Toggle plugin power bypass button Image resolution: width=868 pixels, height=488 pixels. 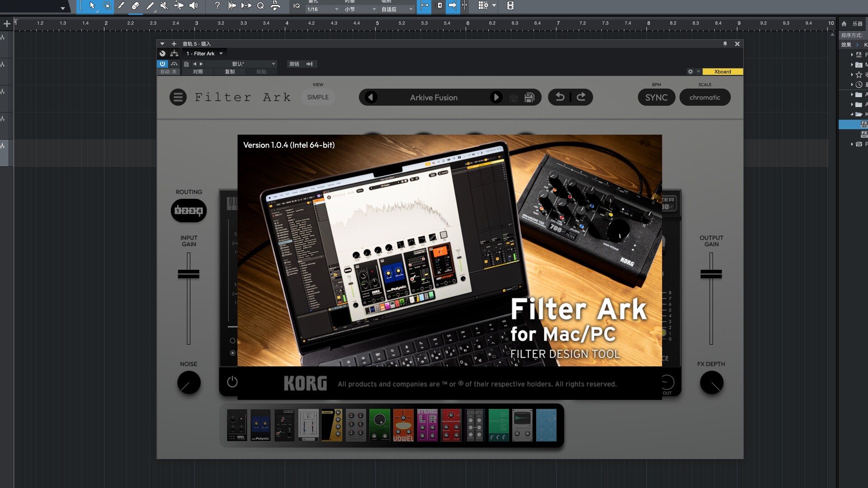[162, 64]
